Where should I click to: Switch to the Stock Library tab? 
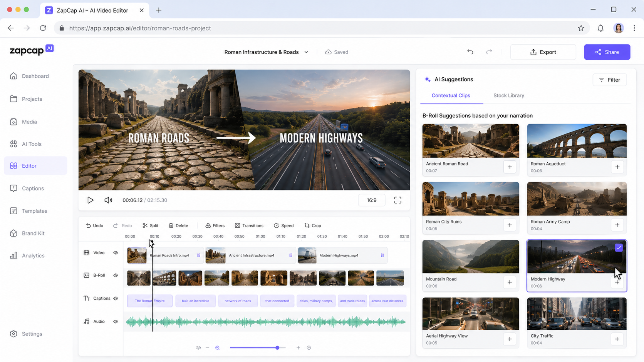[x=508, y=95]
